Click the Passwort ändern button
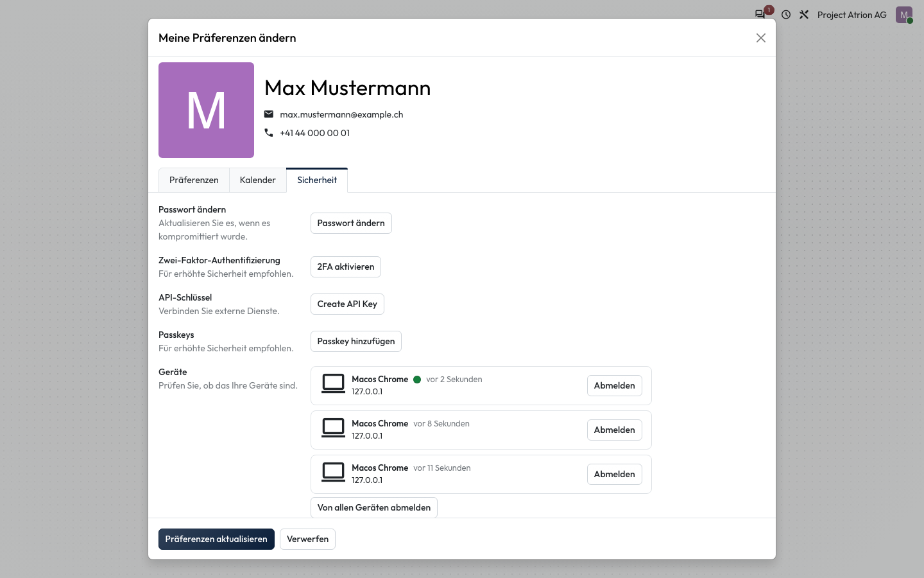This screenshot has height=578, width=924. pyautogui.click(x=351, y=223)
